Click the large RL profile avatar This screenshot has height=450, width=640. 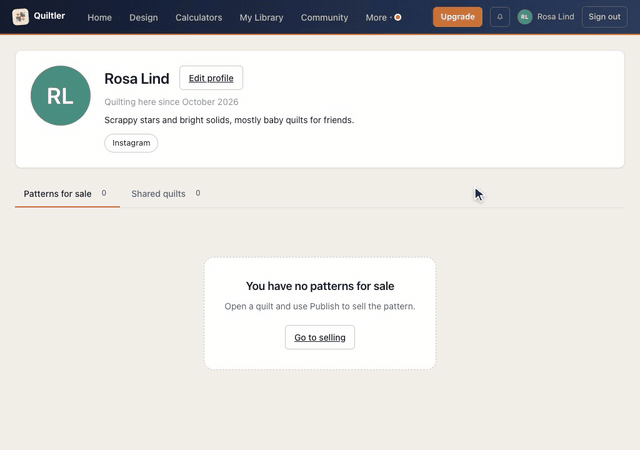click(60, 96)
